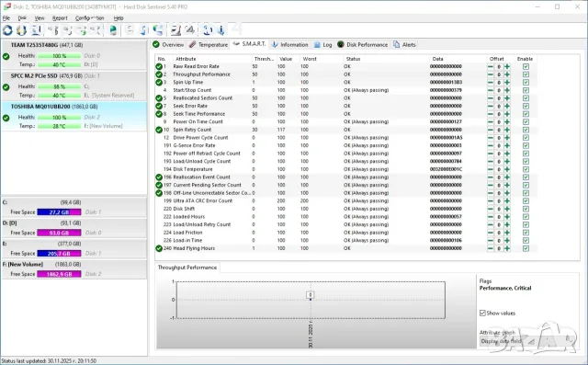Click the plus offset button on Spin Up Time row
This screenshot has width=588, height=365.
point(507,82)
